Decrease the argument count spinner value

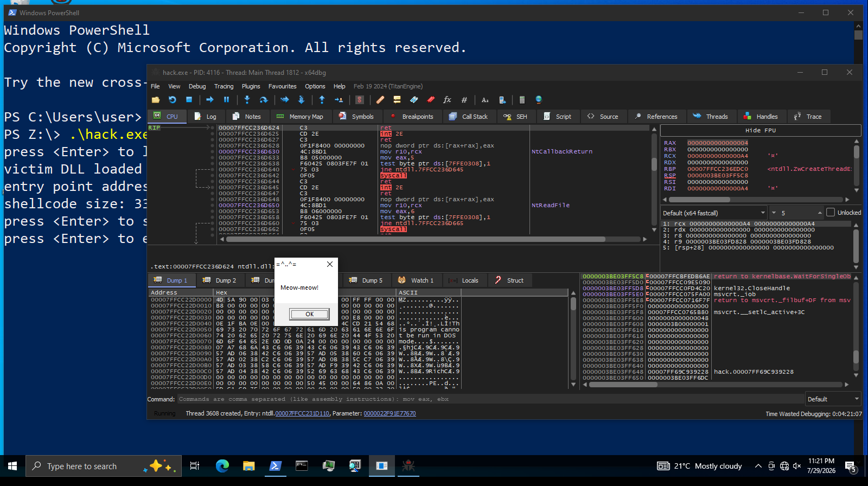pyautogui.click(x=774, y=213)
